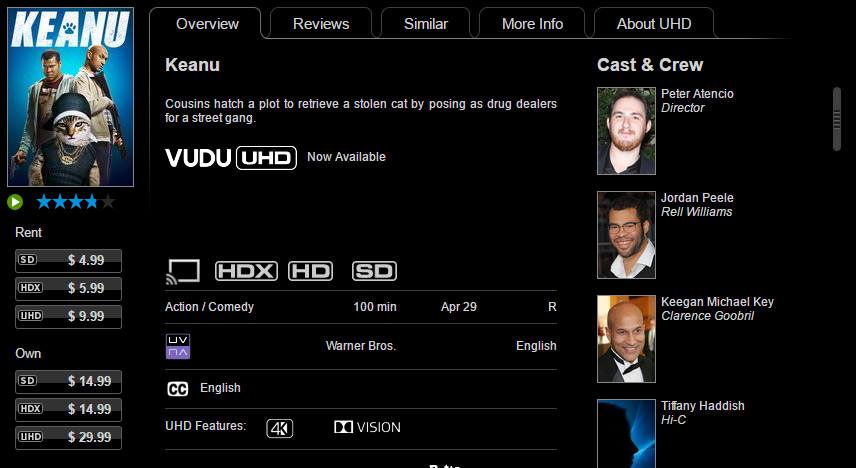Click the Warner Bros. studio text
This screenshot has height=468, width=856.
(361, 346)
